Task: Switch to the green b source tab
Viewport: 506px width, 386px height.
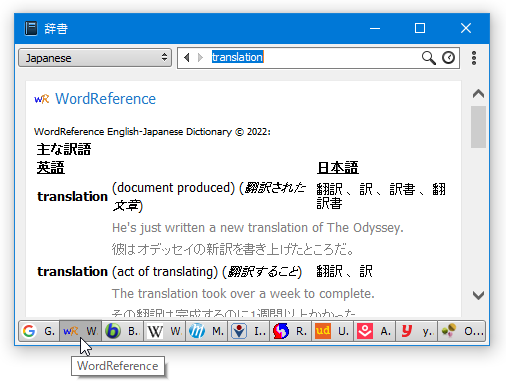Action: tap(122, 331)
